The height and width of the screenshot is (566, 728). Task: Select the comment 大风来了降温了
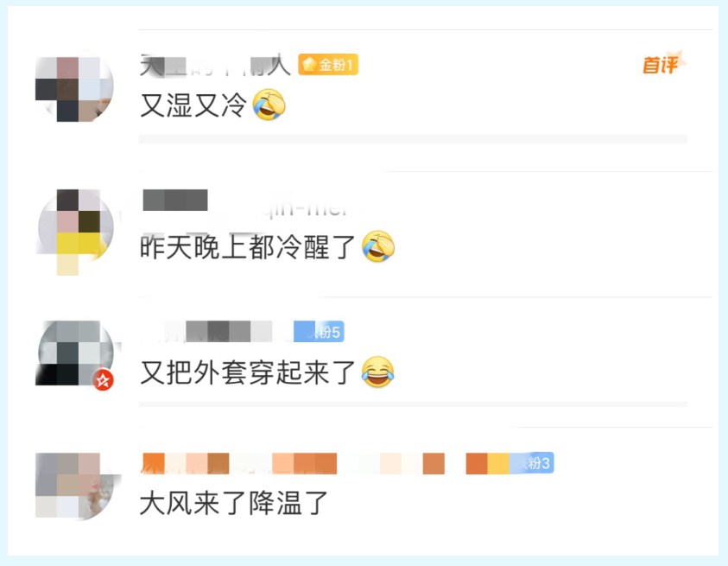coord(234,503)
